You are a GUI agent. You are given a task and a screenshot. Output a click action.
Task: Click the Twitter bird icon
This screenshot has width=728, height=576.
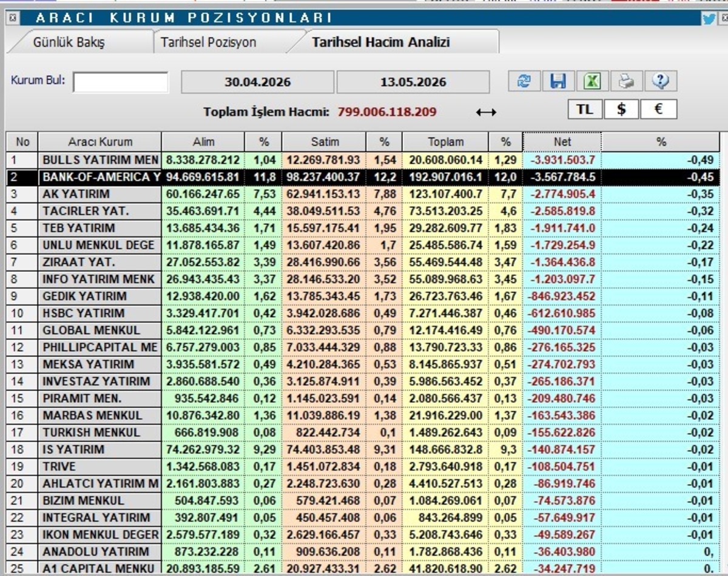coord(709,18)
